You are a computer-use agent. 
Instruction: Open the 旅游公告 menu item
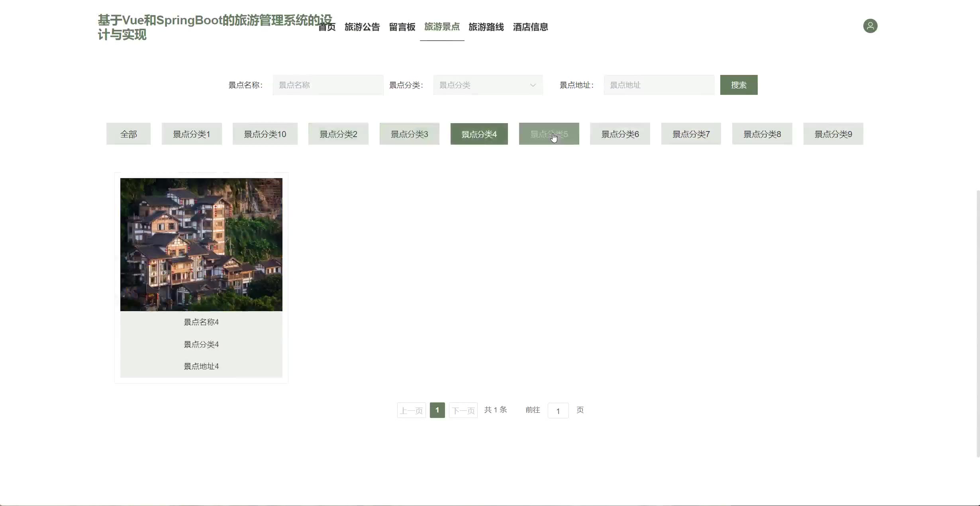(362, 27)
